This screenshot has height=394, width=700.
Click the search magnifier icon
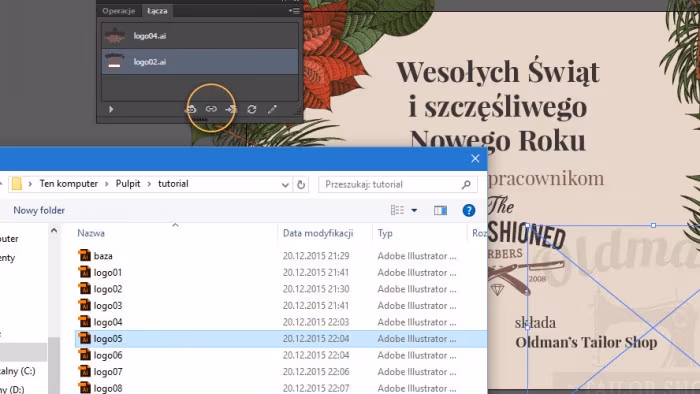[x=466, y=184]
